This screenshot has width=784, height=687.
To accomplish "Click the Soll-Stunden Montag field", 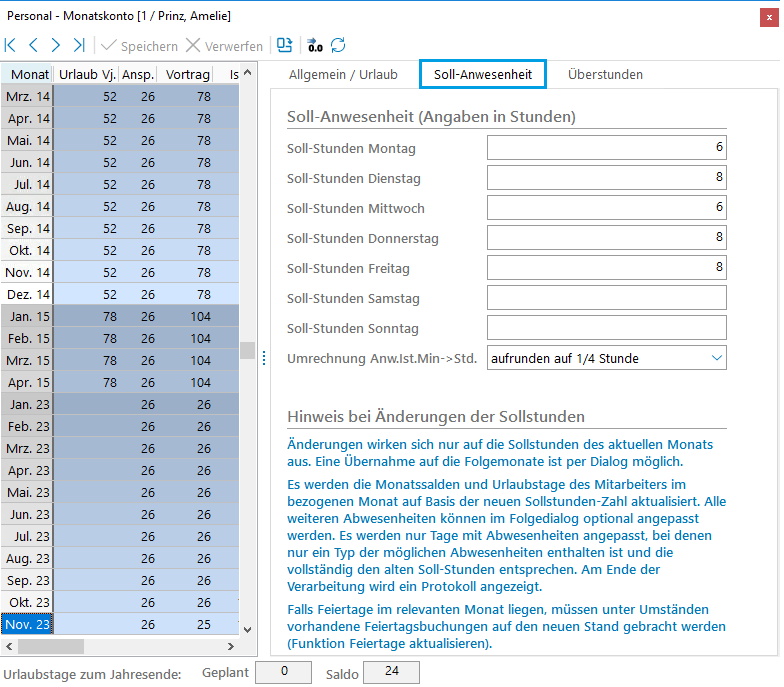I will (606, 148).
